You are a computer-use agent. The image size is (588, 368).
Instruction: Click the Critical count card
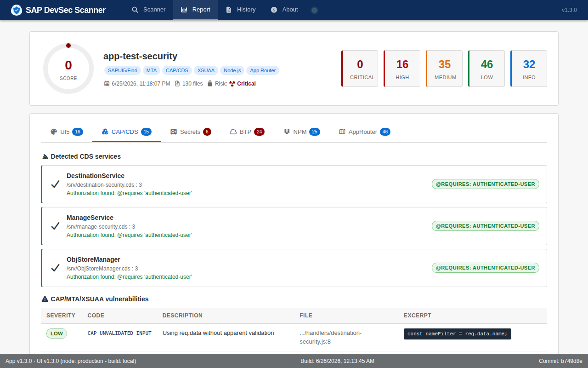click(360, 69)
